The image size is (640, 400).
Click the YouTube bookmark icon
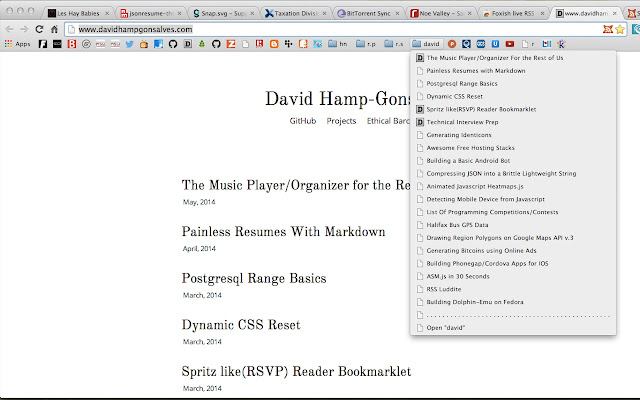tap(511, 45)
